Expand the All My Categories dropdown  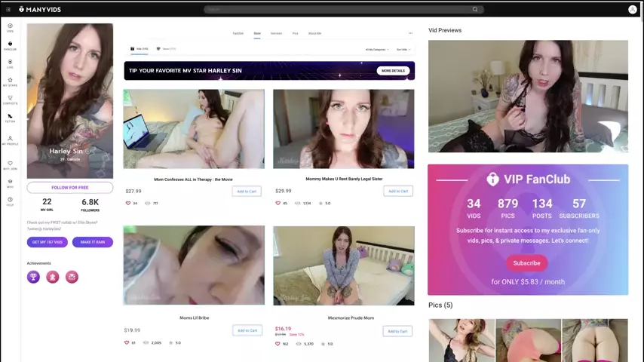[x=376, y=49]
